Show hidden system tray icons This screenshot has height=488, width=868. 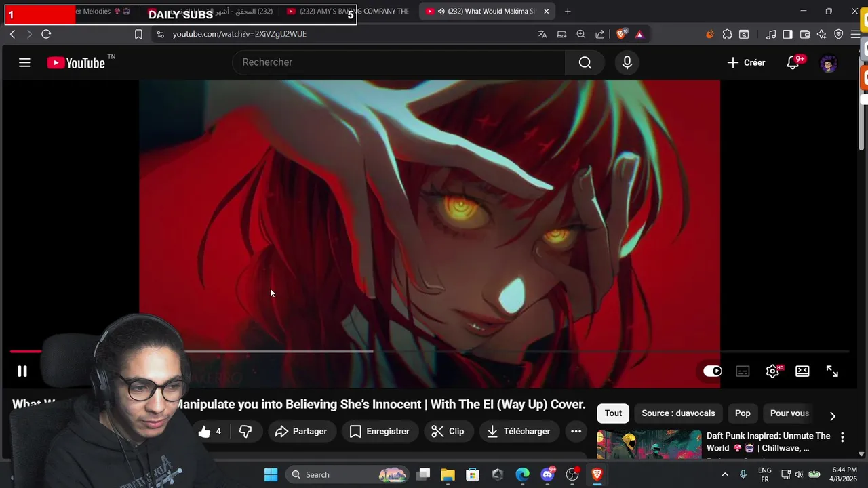(x=725, y=474)
